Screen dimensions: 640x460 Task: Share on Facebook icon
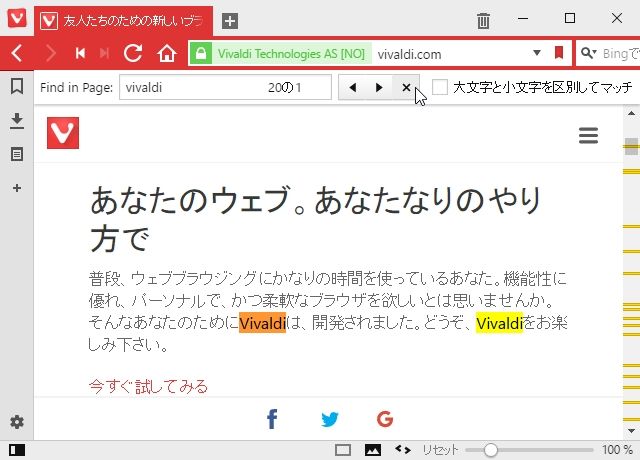(x=272, y=419)
